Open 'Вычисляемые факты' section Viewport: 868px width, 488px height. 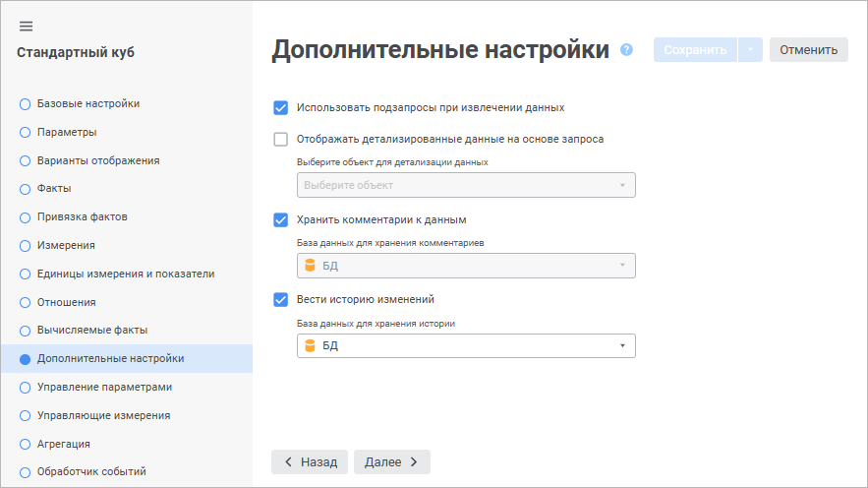[91, 331]
